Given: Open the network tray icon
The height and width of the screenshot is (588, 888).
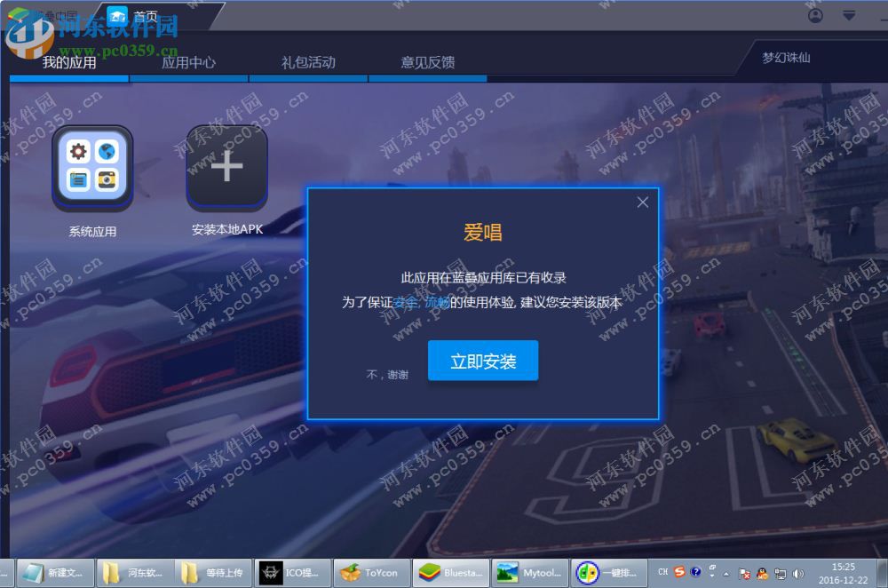Looking at the screenshot, I should point(780,574).
